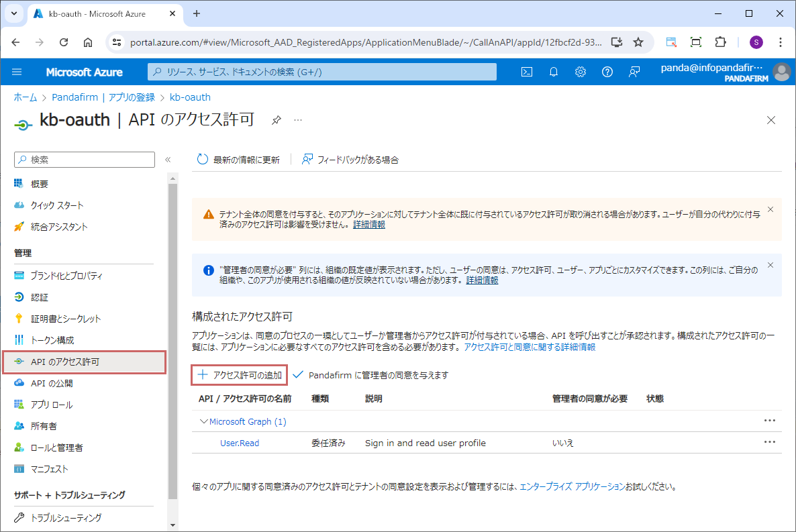The width and height of the screenshot is (796, 532).
Task: Open the Cloud Shell icon in header
Action: pyautogui.click(x=527, y=72)
